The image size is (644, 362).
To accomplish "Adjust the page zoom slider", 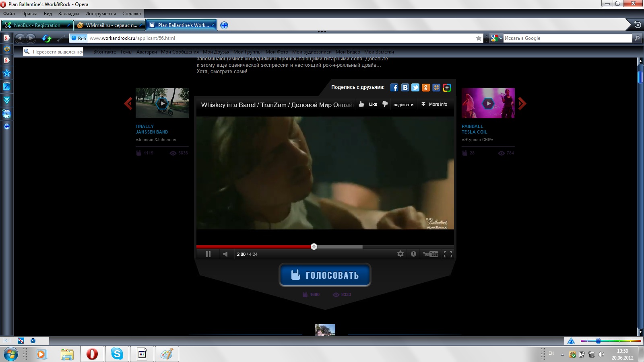I will pyautogui.click(x=611, y=341).
